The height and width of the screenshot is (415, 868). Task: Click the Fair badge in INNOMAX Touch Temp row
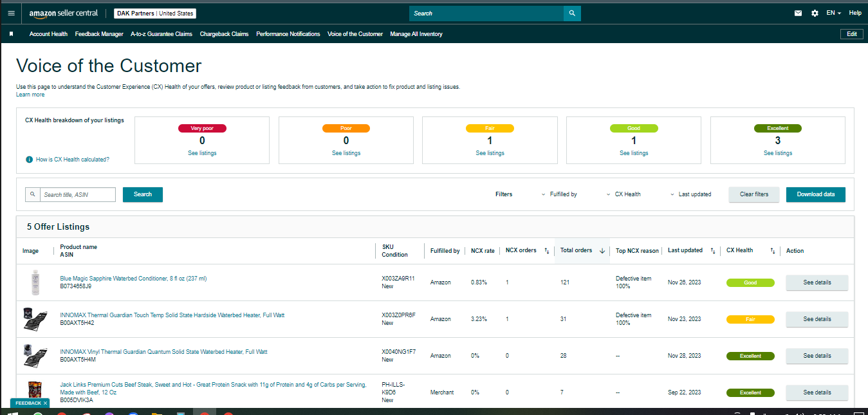pyautogui.click(x=750, y=319)
